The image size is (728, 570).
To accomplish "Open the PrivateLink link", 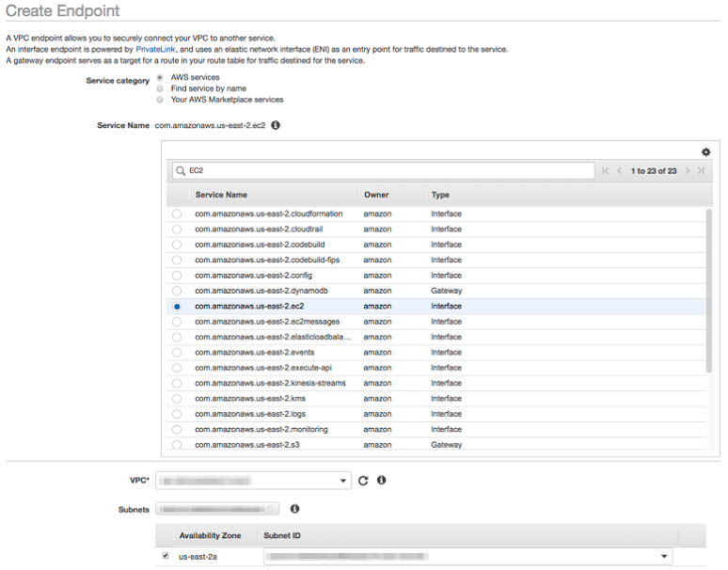I will pos(155,49).
